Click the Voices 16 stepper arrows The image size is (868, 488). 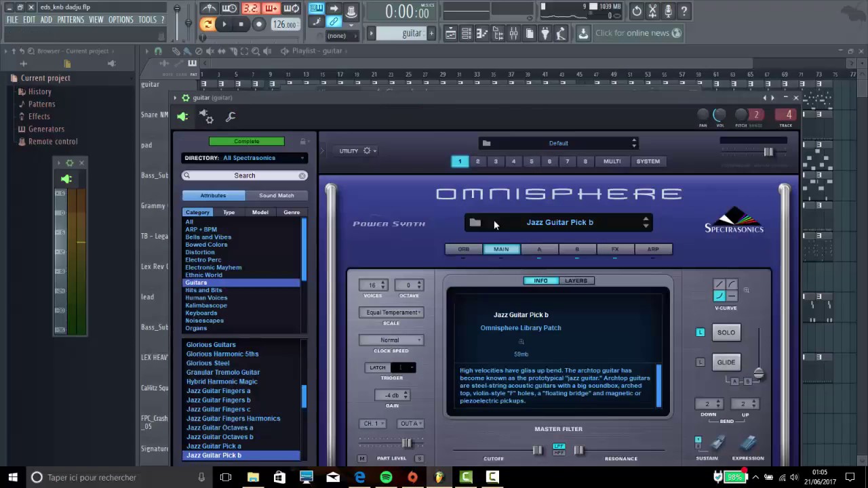pyautogui.click(x=384, y=285)
